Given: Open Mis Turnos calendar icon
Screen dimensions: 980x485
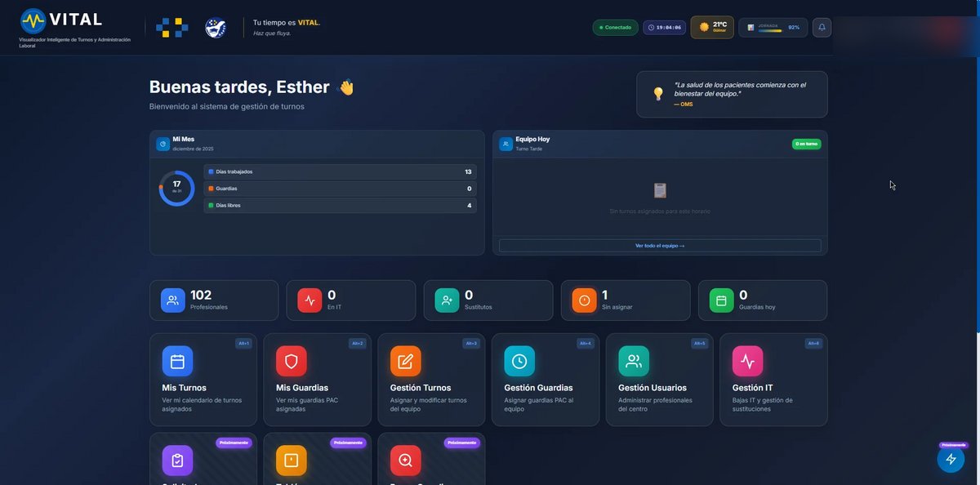Looking at the screenshot, I should [177, 361].
